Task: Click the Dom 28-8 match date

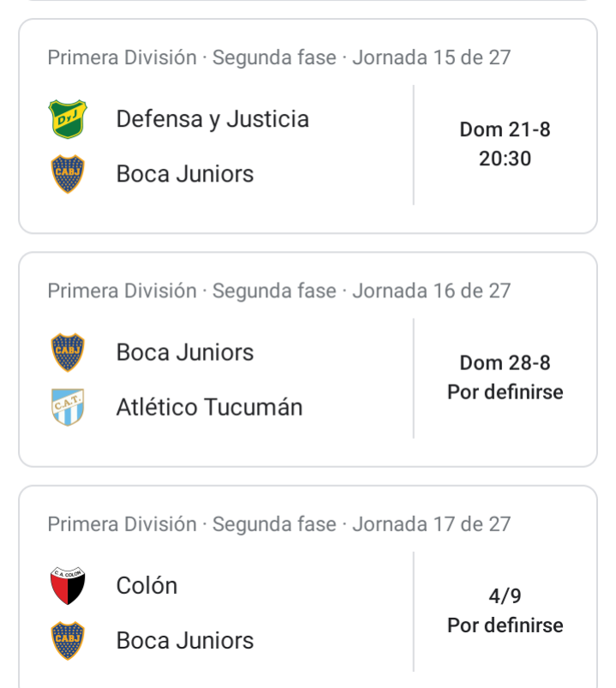Action: pos(505,363)
